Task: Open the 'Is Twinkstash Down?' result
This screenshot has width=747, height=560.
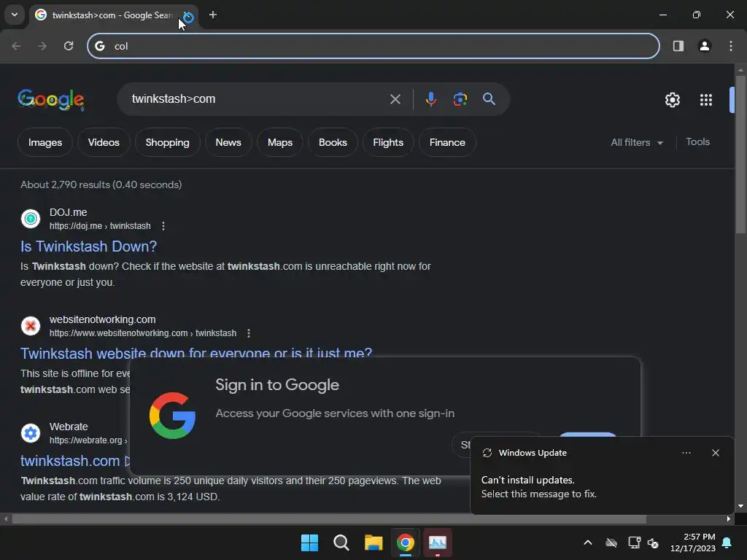Action: point(88,246)
